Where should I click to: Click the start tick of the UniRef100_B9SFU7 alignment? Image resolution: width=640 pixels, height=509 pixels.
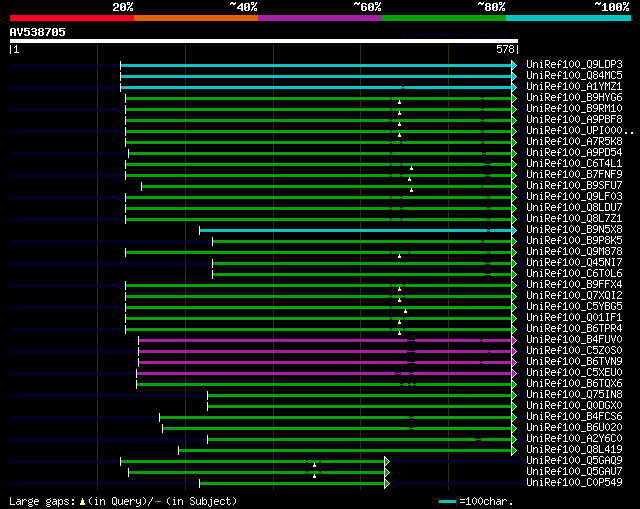point(142,187)
